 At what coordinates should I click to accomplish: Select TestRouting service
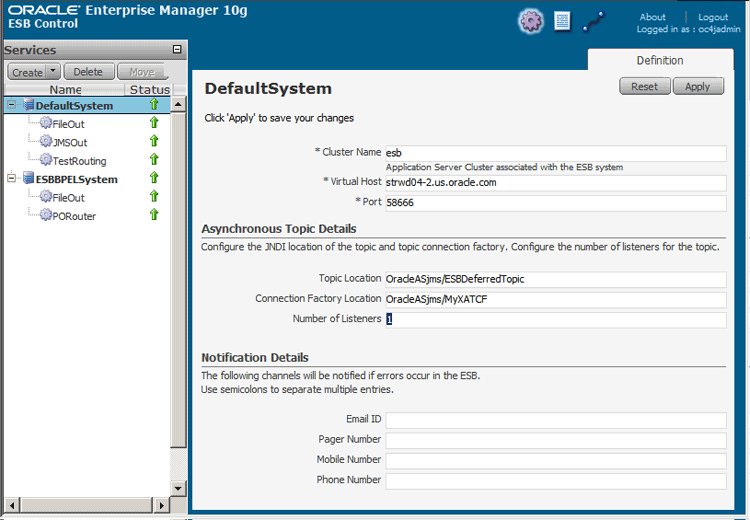(79, 161)
